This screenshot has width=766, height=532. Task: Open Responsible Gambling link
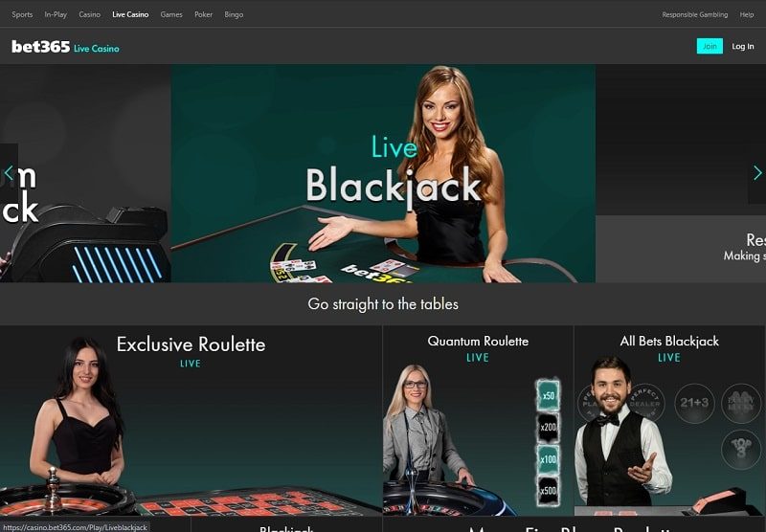695,14
